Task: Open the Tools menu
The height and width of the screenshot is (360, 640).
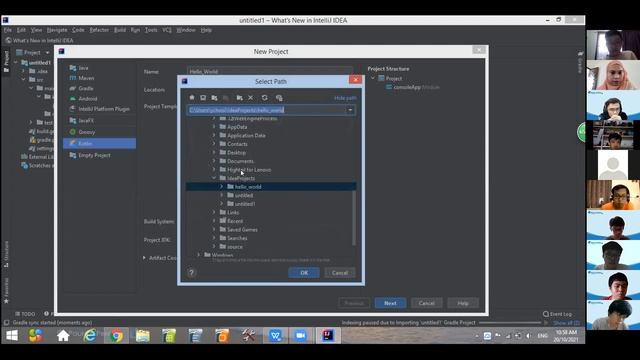Action: [x=151, y=30]
